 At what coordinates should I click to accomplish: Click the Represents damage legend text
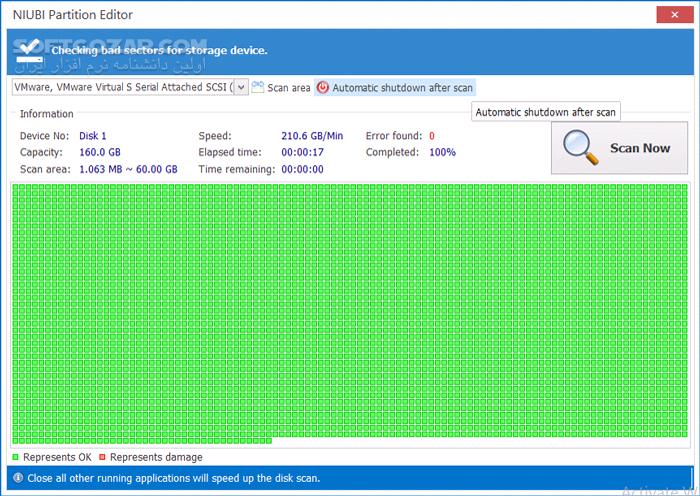click(156, 457)
